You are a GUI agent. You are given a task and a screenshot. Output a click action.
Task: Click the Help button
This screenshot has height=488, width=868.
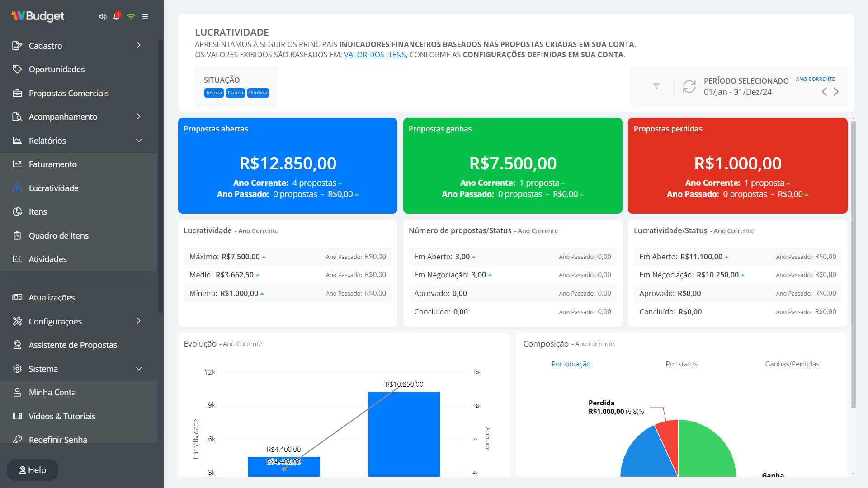[x=33, y=470]
